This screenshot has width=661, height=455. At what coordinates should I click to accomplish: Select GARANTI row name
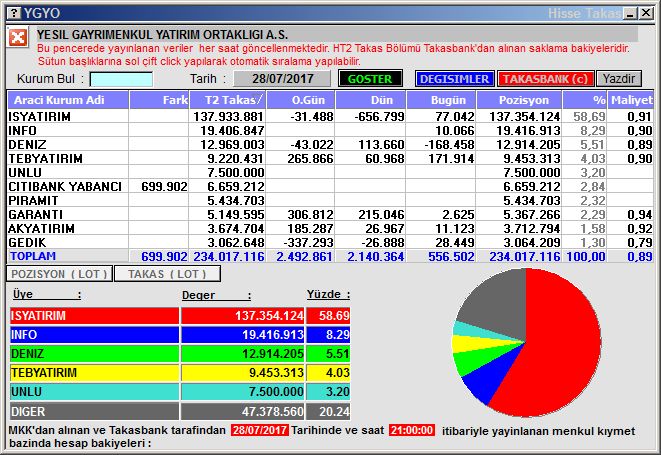[35, 214]
